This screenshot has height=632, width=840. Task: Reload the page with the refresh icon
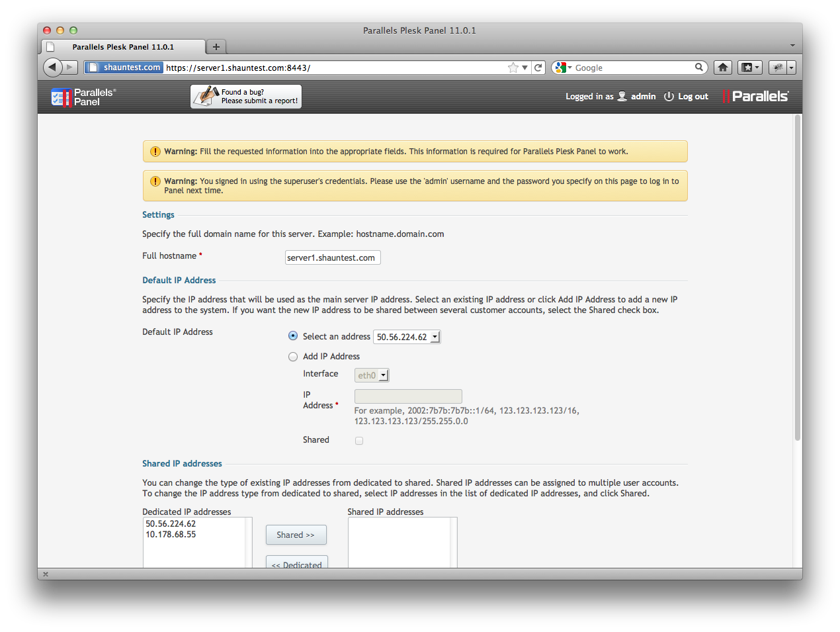538,68
